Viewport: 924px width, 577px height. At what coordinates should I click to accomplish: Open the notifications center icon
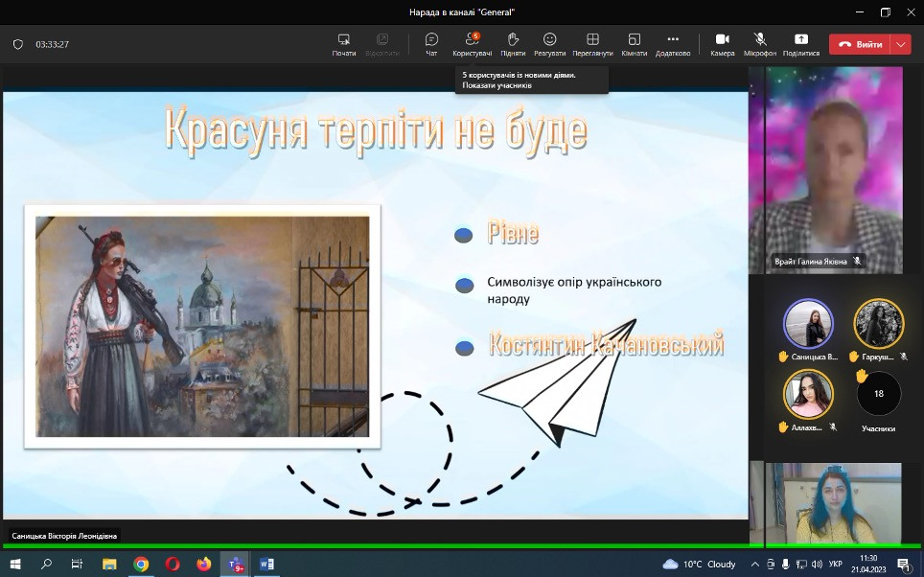[903, 564]
